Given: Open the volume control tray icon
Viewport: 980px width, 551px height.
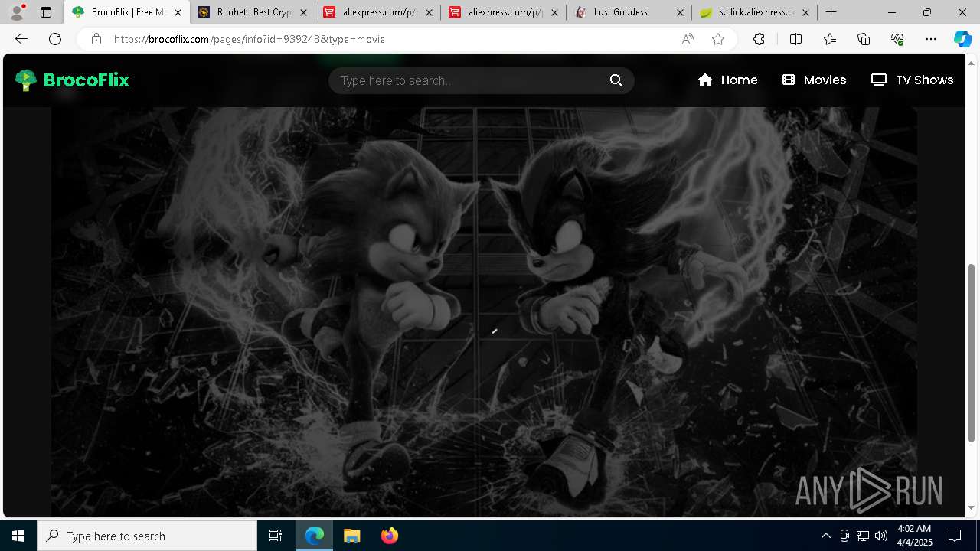Looking at the screenshot, I should pyautogui.click(x=881, y=536).
